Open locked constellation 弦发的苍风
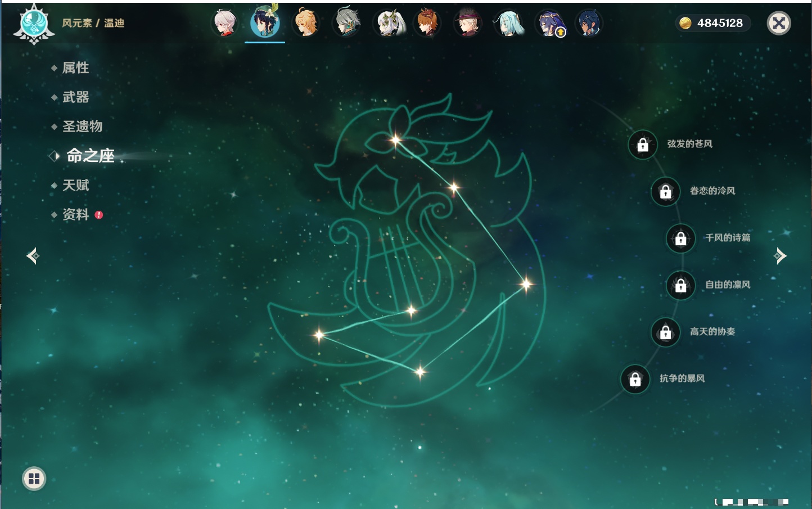This screenshot has width=812, height=509. pyautogui.click(x=643, y=145)
